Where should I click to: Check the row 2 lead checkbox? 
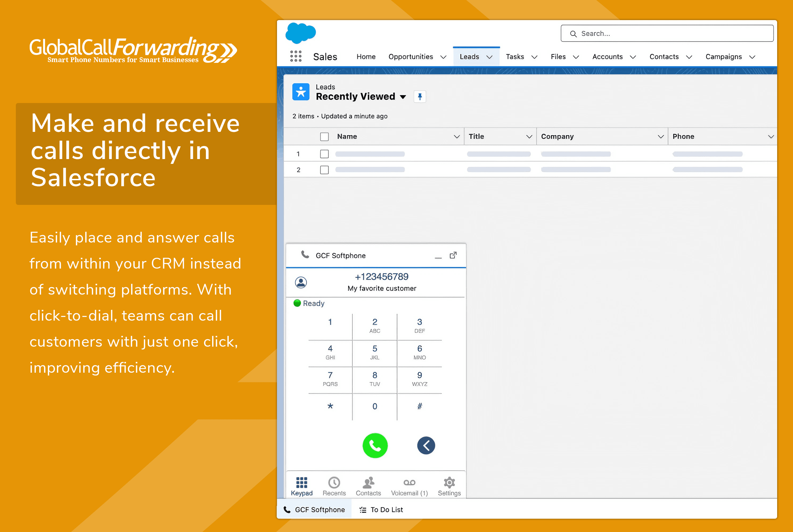tap(324, 170)
